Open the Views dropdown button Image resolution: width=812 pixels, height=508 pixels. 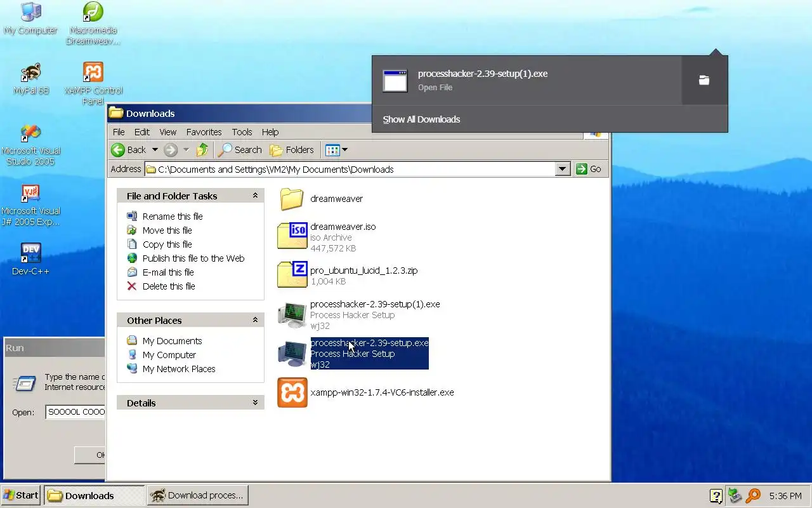click(336, 150)
